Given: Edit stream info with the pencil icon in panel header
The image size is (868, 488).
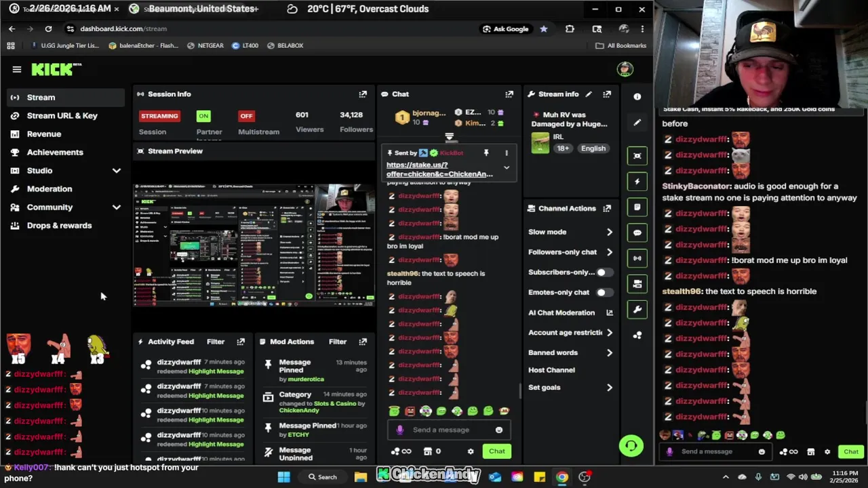Looking at the screenshot, I should tap(589, 94).
